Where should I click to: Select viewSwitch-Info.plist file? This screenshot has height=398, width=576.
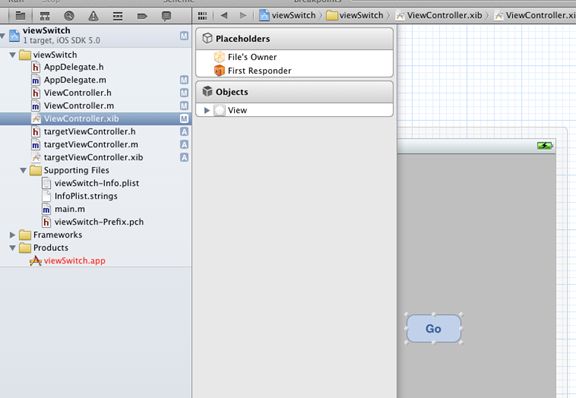(x=96, y=183)
